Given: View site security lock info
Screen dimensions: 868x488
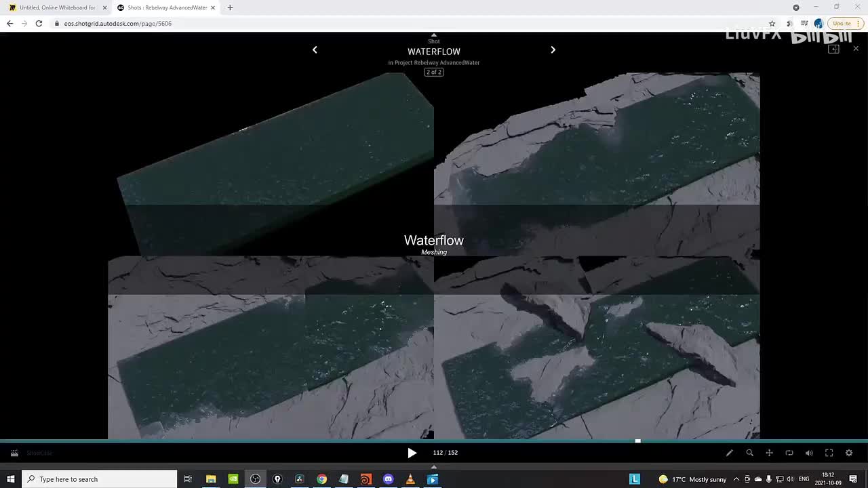Looking at the screenshot, I should tap(57, 24).
